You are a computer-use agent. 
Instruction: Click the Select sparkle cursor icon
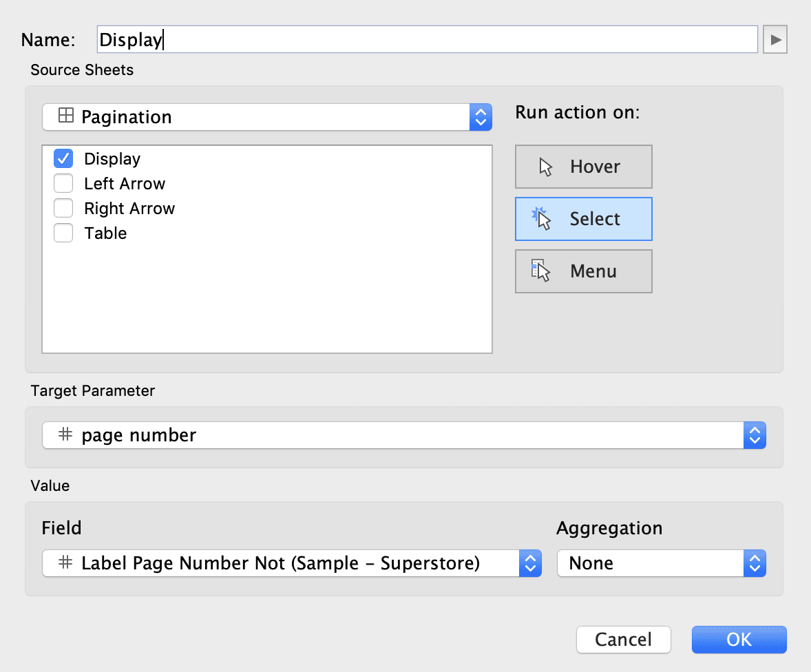pos(543,218)
